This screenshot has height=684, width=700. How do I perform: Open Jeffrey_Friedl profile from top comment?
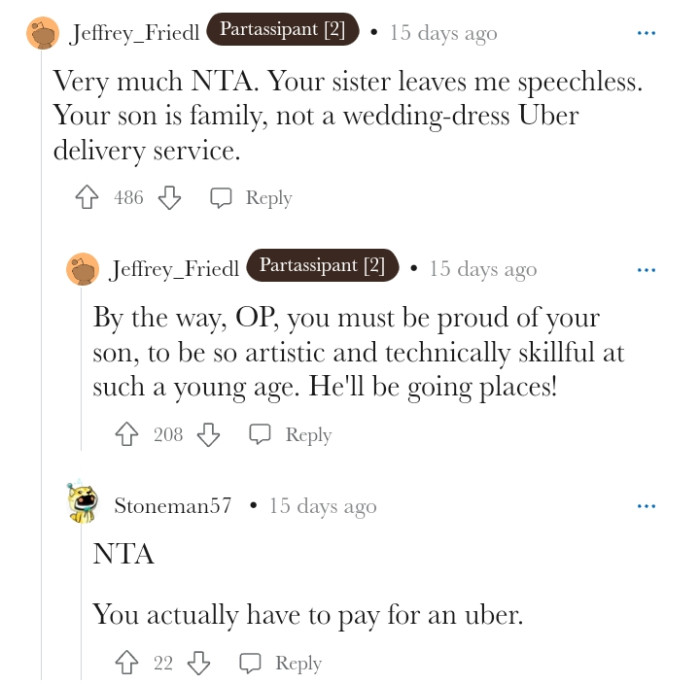pos(135,33)
